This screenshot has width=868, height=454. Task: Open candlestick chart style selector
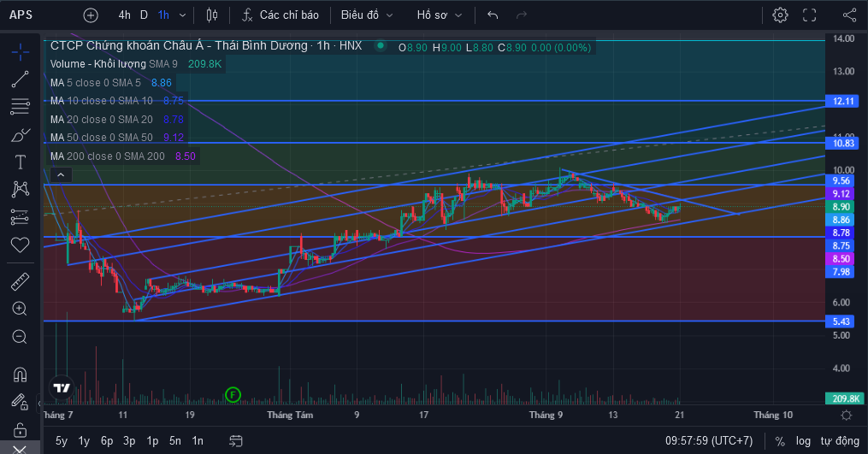pos(212,15)
